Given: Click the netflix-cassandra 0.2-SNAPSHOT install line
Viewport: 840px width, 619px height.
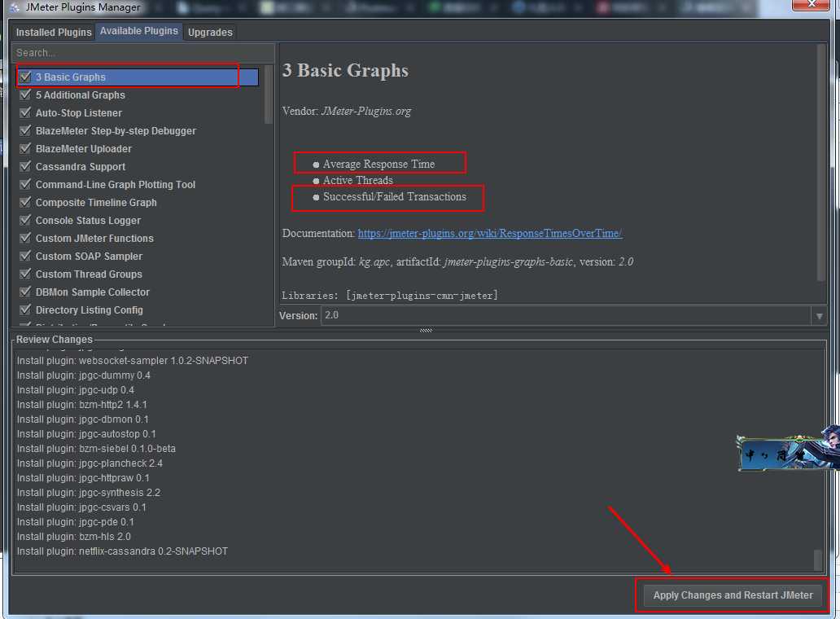Looking at the screenshot, I should 122,551.
